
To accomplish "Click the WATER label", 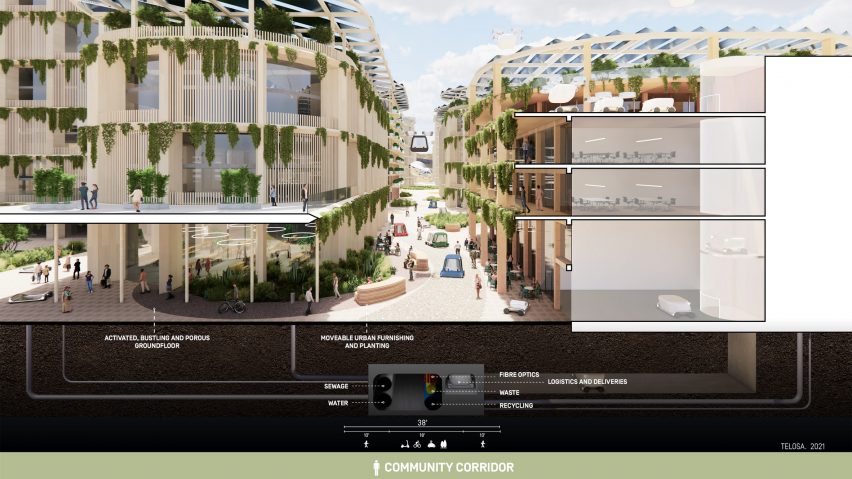I will pos(338,403).
